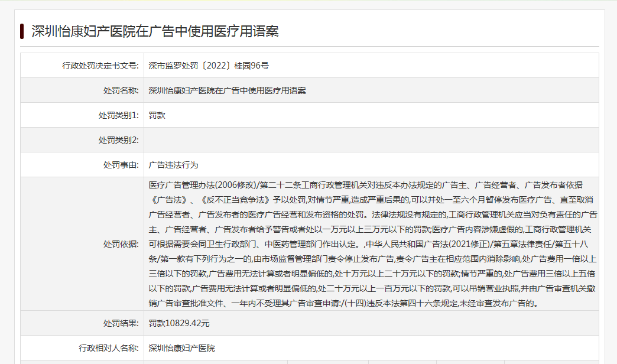Viewport: 617px width, 364px height.
Task: Select label 处罚结果
Action: click(x=121, y=323)
